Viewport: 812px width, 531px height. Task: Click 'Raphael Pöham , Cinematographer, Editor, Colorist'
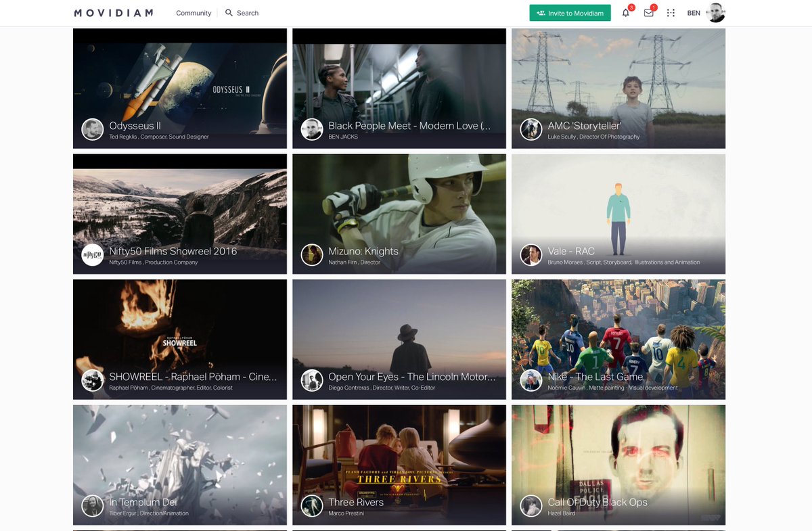[x=171, y=388]
